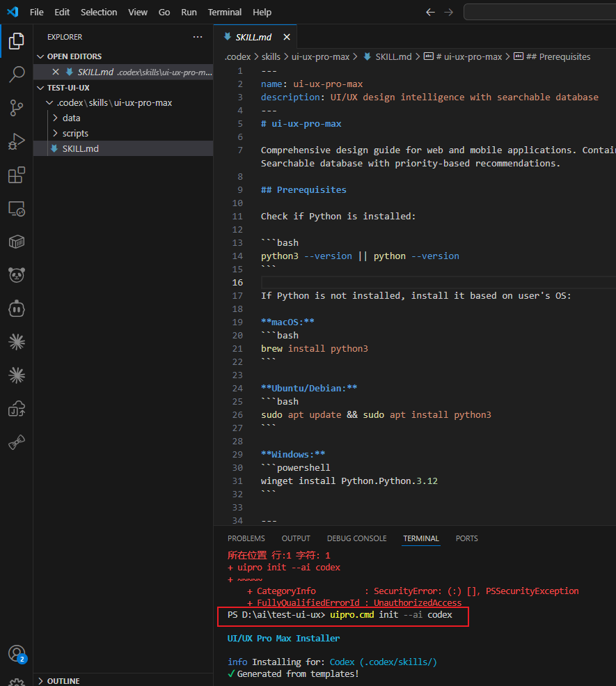The height and width of the screenshot is (686, 616).
Task: Click the bottom tool icon in activity bar
Action: [16, 442]
